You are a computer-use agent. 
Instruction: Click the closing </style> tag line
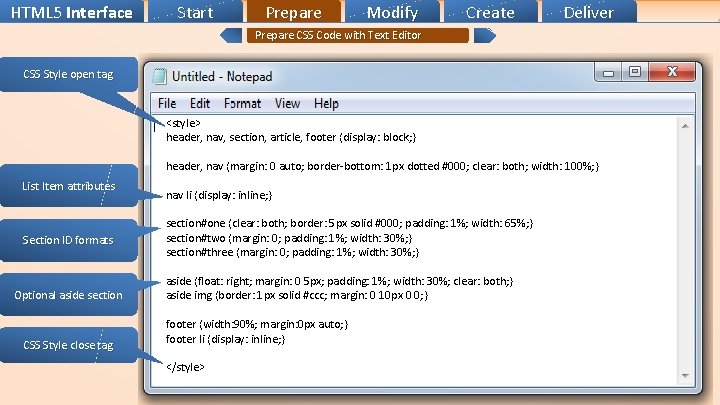tap(185, 367)
